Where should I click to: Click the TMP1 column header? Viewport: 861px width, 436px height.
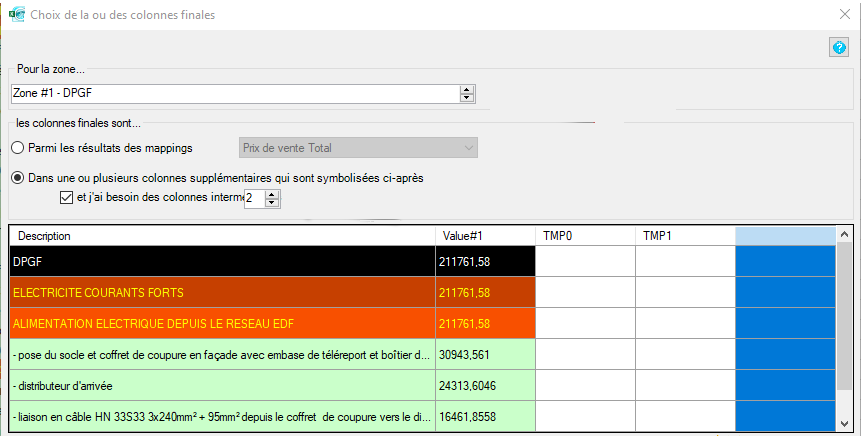click(x=685, y=236)
